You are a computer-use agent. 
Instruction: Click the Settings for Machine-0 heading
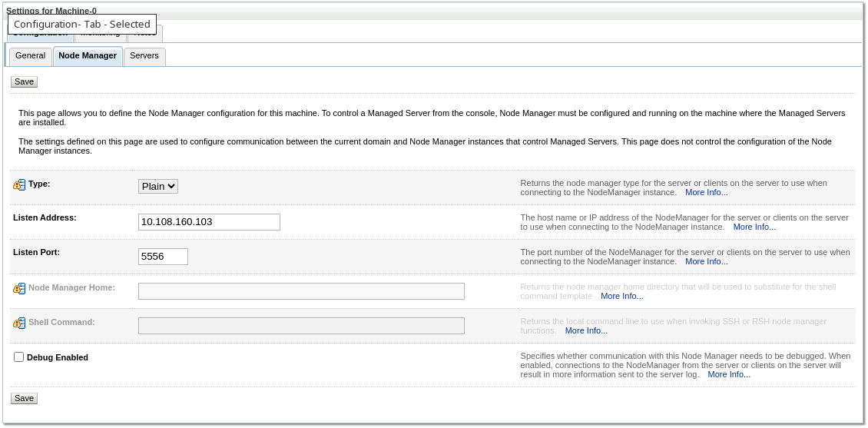[x=51, y=11]
